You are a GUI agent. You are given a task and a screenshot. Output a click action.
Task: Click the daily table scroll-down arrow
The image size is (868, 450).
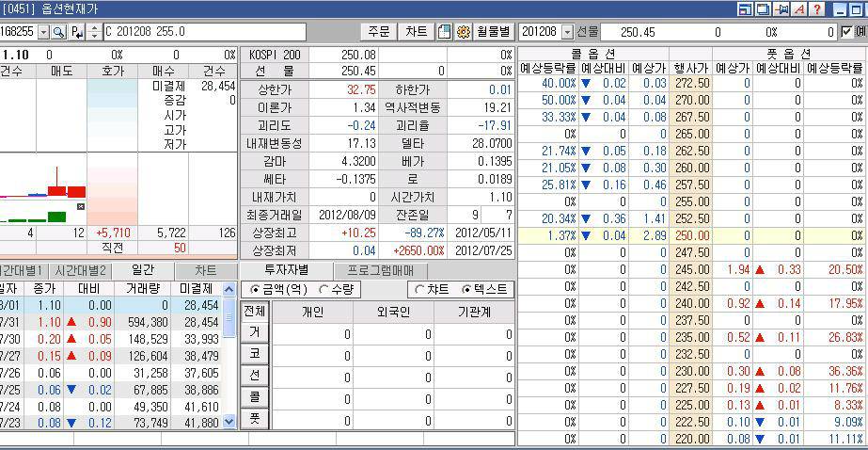coord(229,423)
